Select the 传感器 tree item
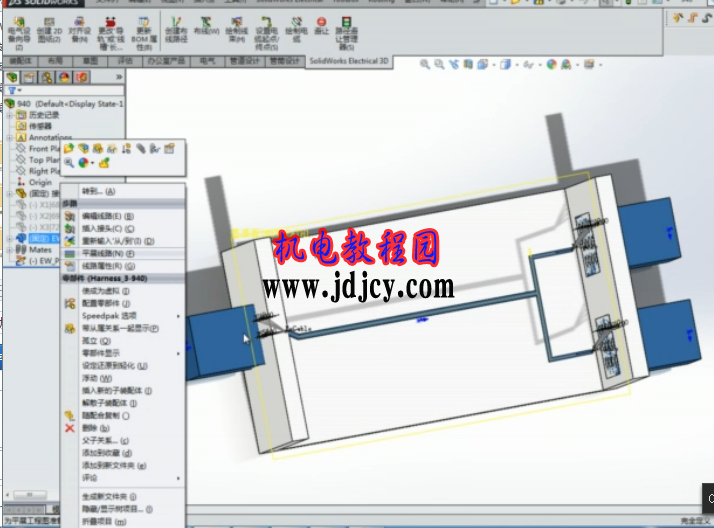Viewport: 714px width, 528px height. tap(34, 126)
